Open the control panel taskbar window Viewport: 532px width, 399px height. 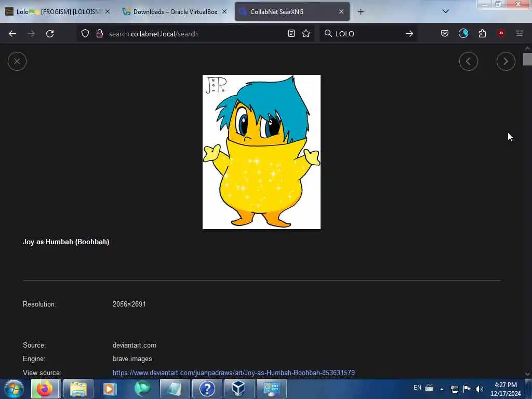point(271,389)
